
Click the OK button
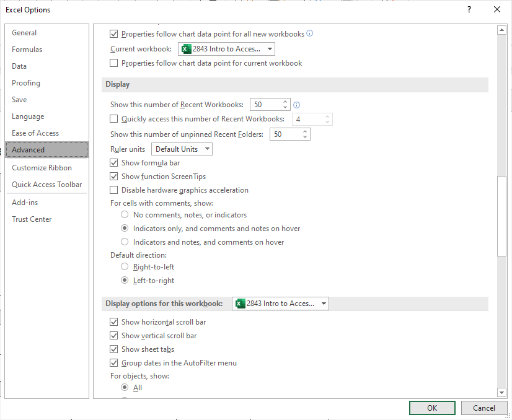(431, 408)
